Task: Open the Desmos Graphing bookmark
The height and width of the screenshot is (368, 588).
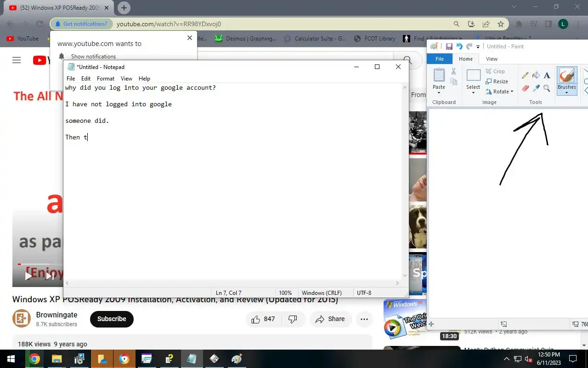Action: click(x=246, y=39)
